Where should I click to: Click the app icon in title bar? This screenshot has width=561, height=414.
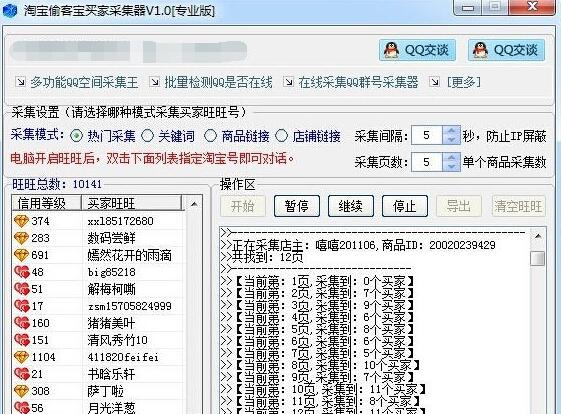click(x=9, y=10)
